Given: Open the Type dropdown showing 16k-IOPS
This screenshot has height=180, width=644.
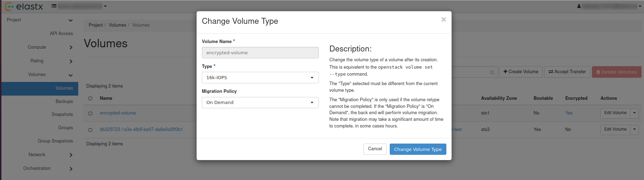Looking at the screenshot, I should click(x=260, y=78).
